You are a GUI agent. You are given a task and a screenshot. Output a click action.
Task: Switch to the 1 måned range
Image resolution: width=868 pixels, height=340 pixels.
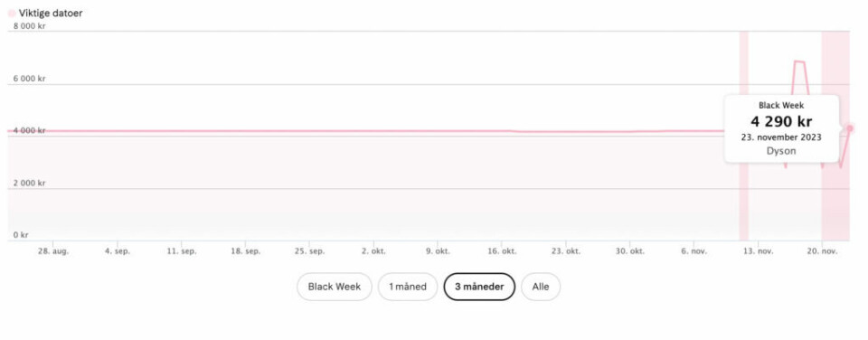[408, 287]
